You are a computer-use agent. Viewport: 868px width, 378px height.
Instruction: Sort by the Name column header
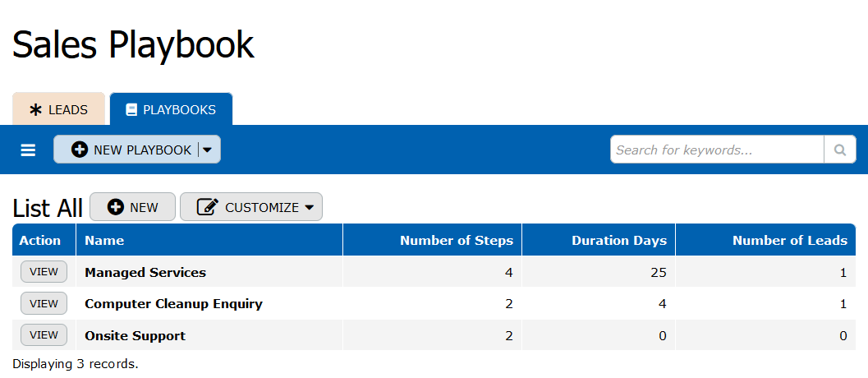[x=104, y=240]
